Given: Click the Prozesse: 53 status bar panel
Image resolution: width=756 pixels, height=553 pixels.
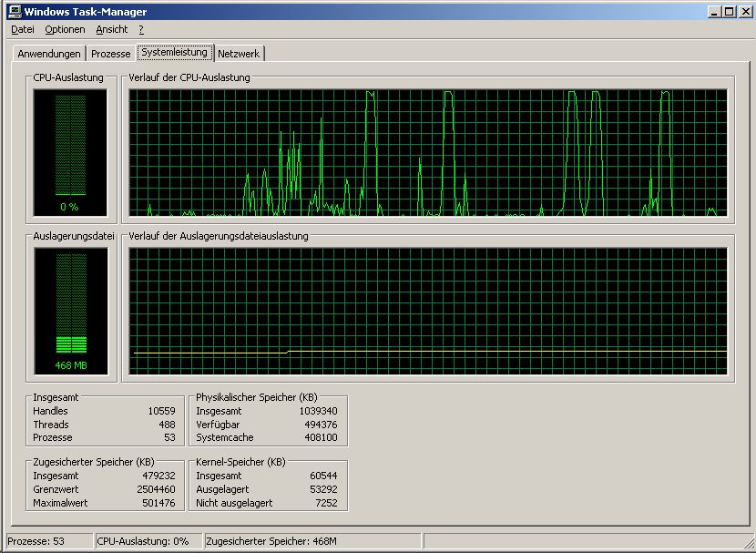Looking at the screenshot, I should [x=49, y=541].
